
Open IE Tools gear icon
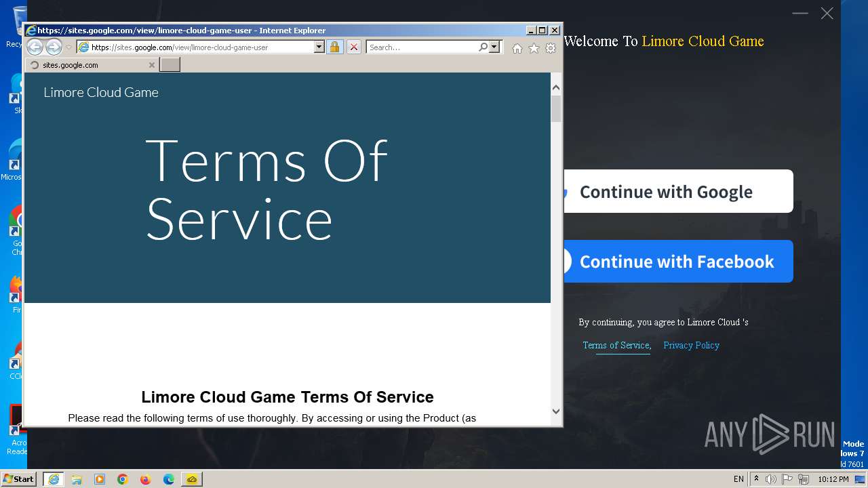[551, 48]
